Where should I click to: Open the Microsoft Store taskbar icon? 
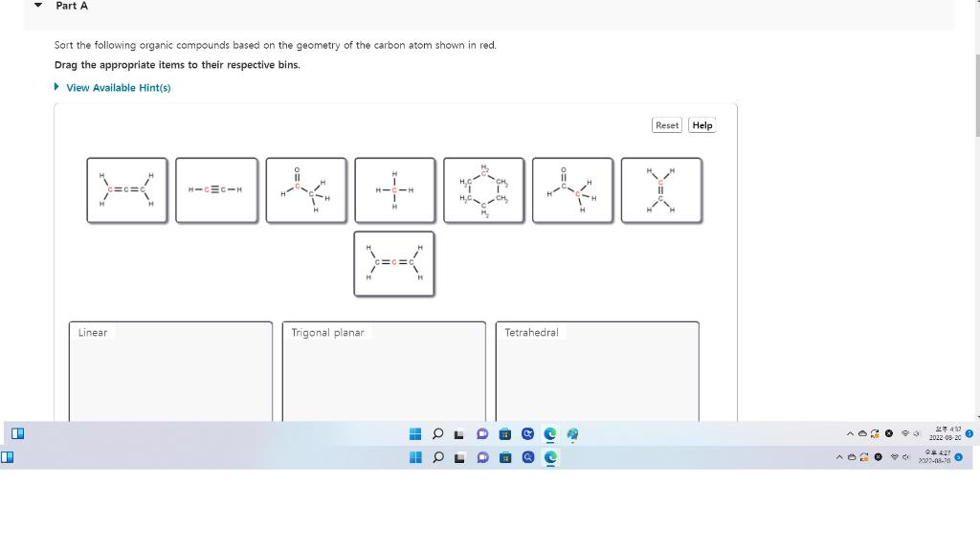click(x=506, y=433)
